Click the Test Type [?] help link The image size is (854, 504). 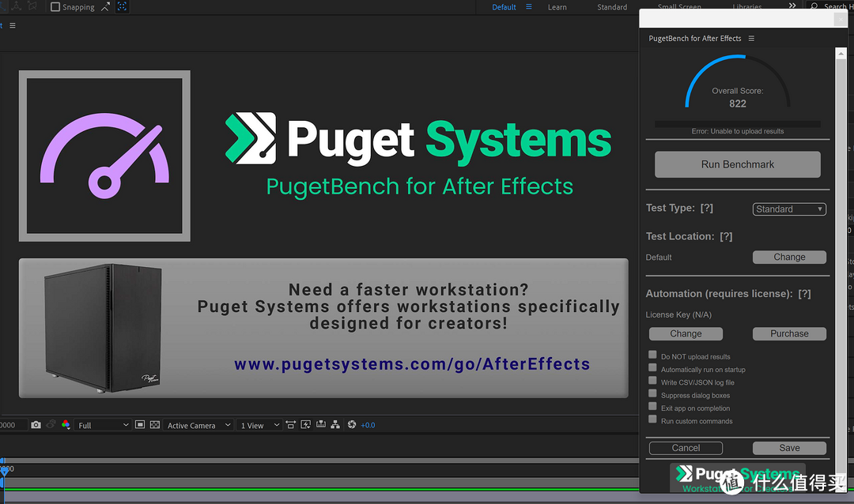pyautogui.click(x=707, y=208)
